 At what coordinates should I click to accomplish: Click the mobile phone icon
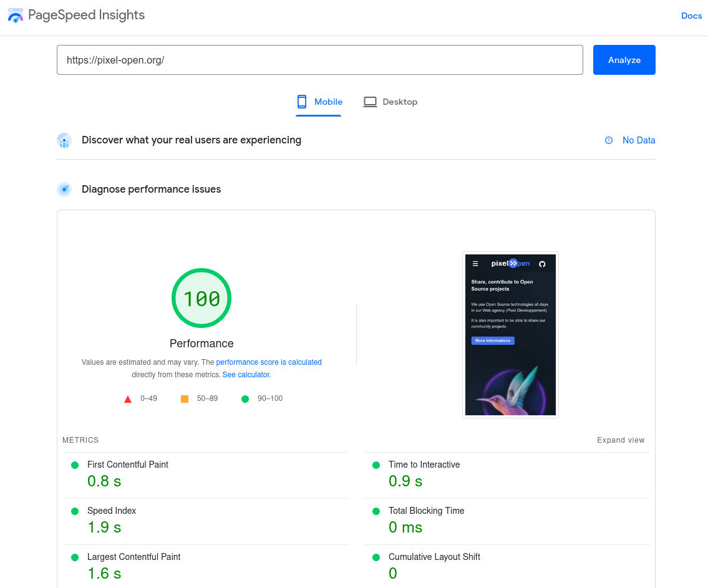(302, 102)
